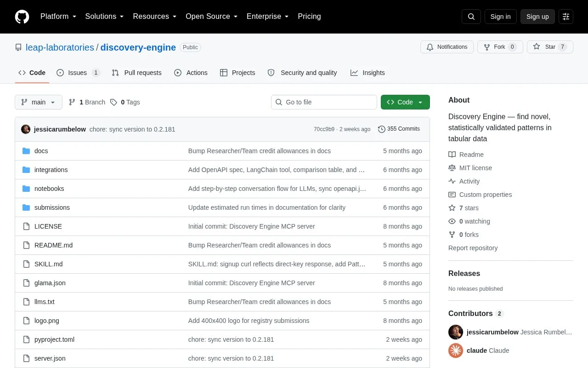Click Report repository link
The height and width of the screenshot is (368, 588).
(473, 248)
